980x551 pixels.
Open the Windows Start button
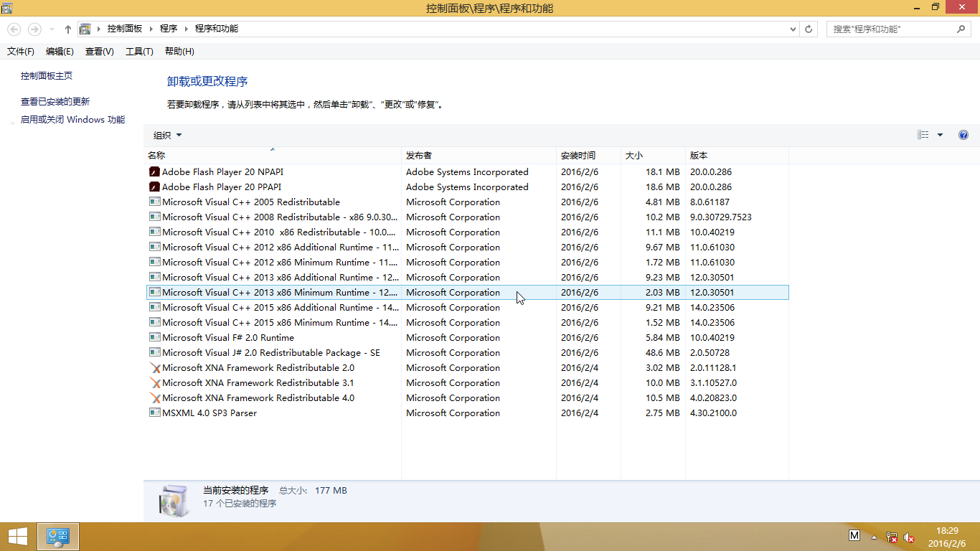(x=17, y=536)
